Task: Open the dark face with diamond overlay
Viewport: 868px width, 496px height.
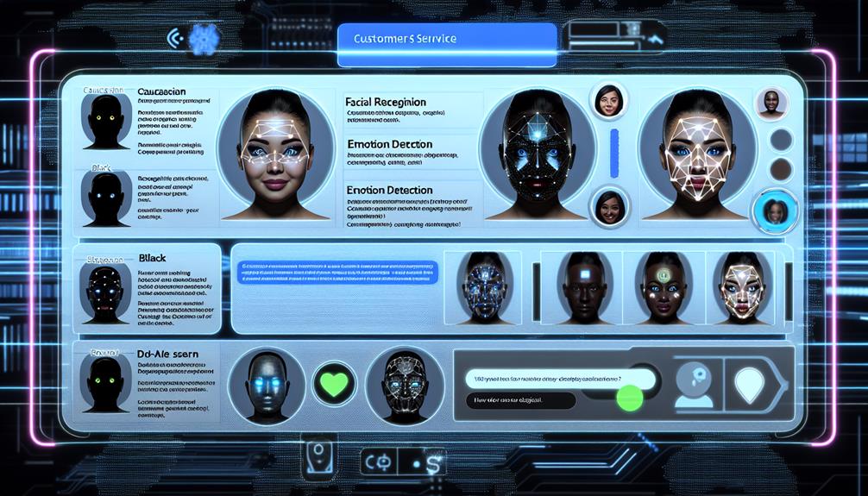Action: point(537,155)
